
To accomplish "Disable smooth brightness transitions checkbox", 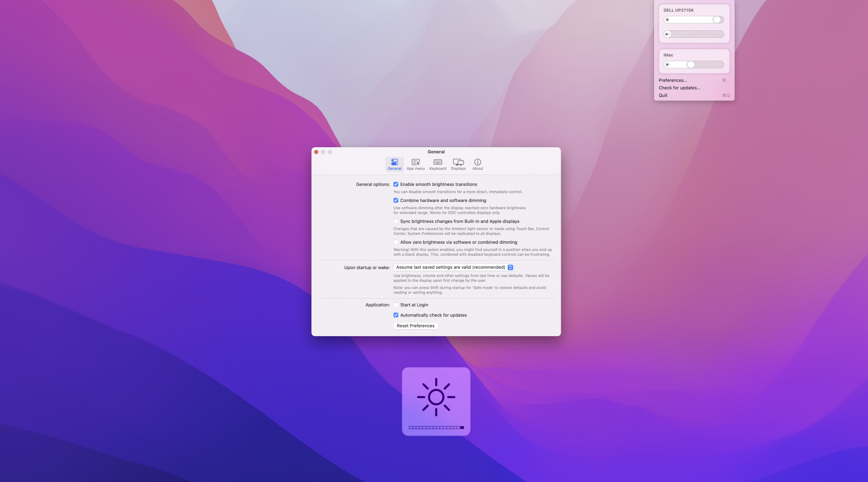I will click(x=396, y=185).
